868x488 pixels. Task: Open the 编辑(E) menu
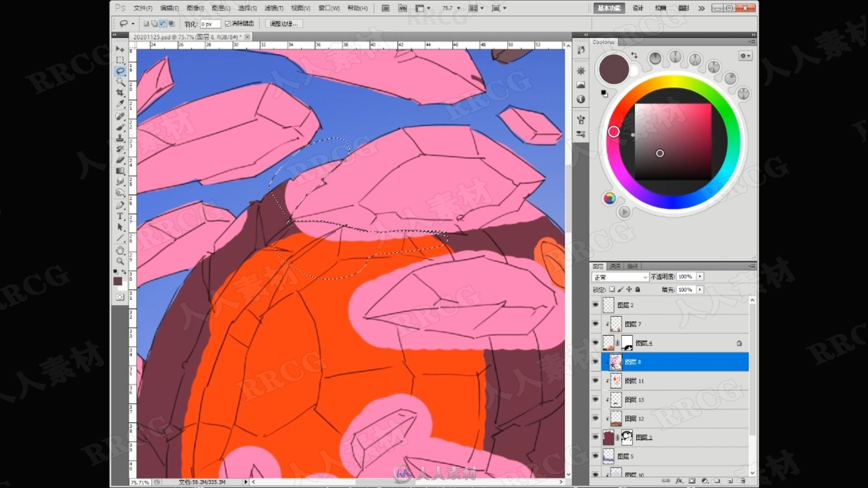click(169, 8)
